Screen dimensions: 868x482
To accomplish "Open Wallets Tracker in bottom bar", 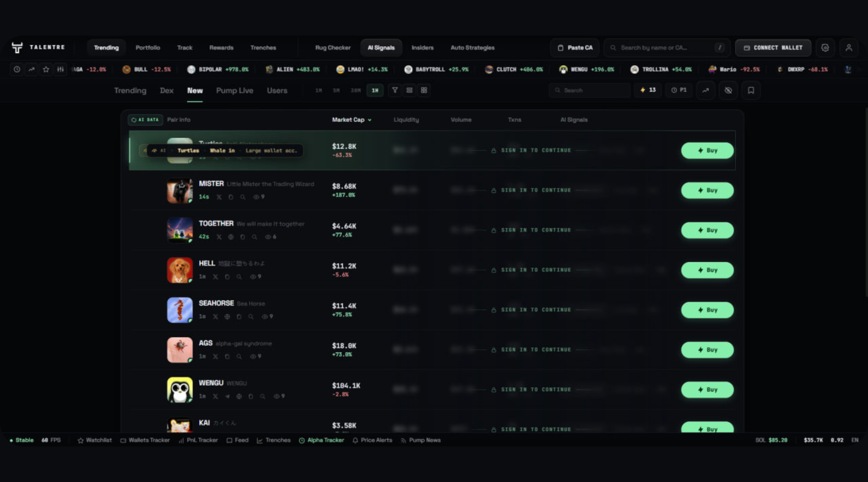I will click(x=145, y=440).
